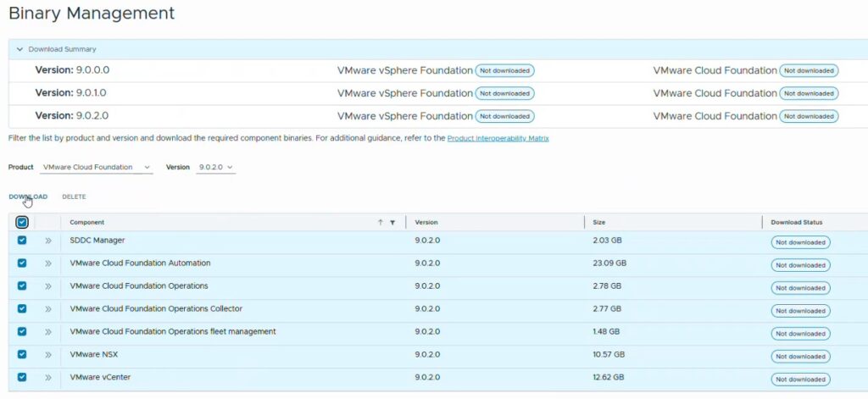Expand details for SDDC Manager row

[47, 241]
